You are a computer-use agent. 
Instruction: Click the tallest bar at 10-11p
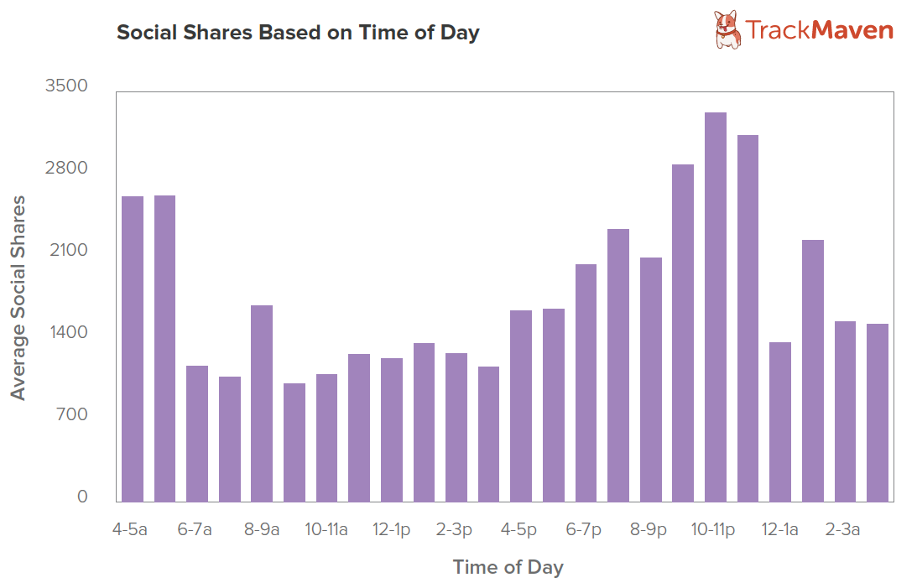point(716,307)
